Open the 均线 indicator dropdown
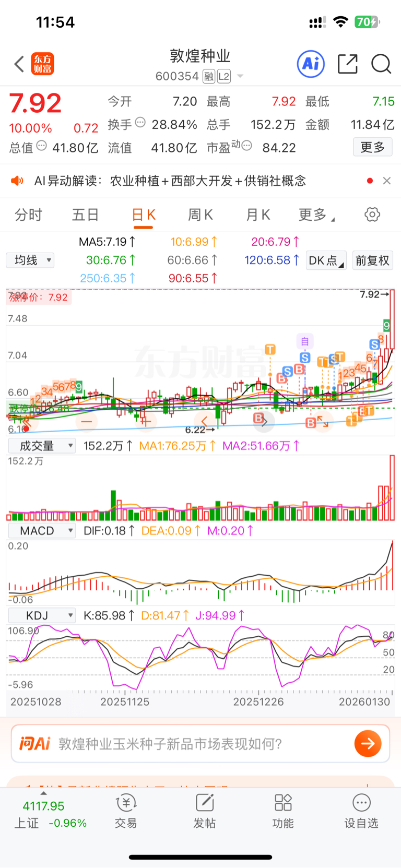 point(30,260)
